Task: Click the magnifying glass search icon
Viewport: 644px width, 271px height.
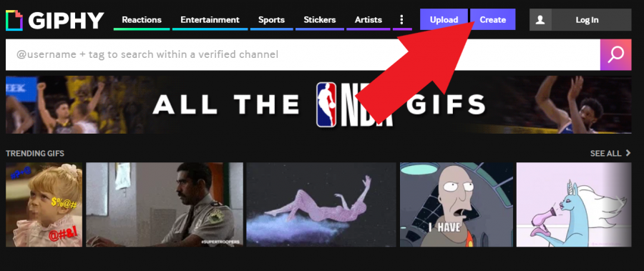Action: [x=615, y=54]
